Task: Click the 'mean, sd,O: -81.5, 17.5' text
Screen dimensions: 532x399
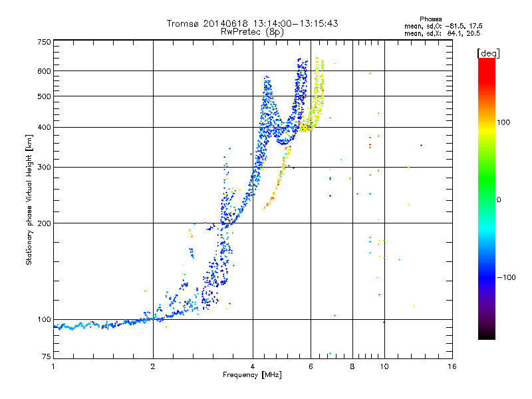Action: pos(443,26)
